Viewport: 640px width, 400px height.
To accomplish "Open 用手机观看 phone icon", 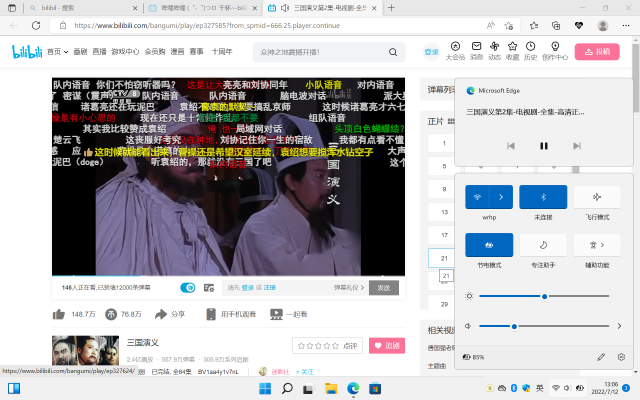I will pyautogui.click(x=211, y=314).
